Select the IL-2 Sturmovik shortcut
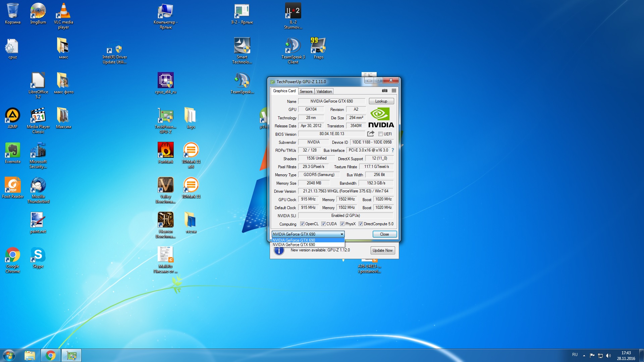The height and width of the screenshot is (362, 644). (x=293, y=16)
